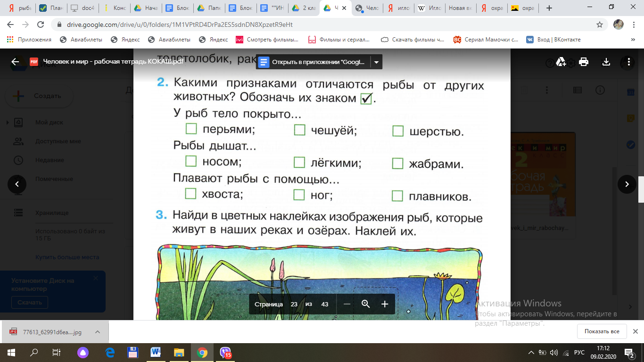Click the Создать button in Drive
The height and width of the screenshot is (362, 644).
pos(40,96)
